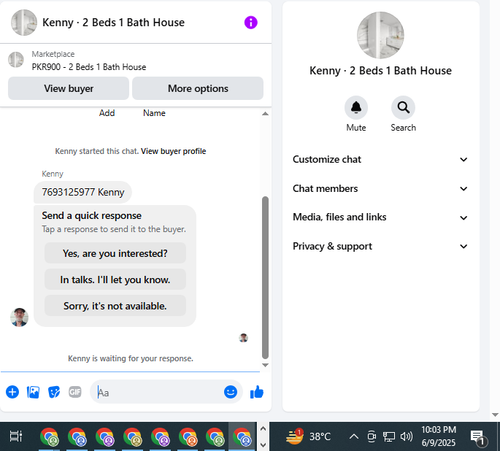This screenshot has width=500, height=451.
Task: Open emoji picker in message box
Action: click(x=230, y=392)
